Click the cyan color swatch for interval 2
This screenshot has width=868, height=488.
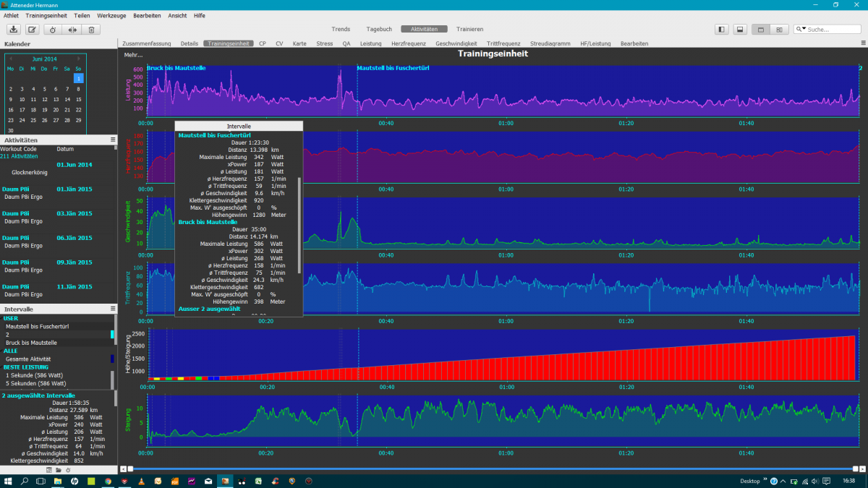click(x=112, y=335)
